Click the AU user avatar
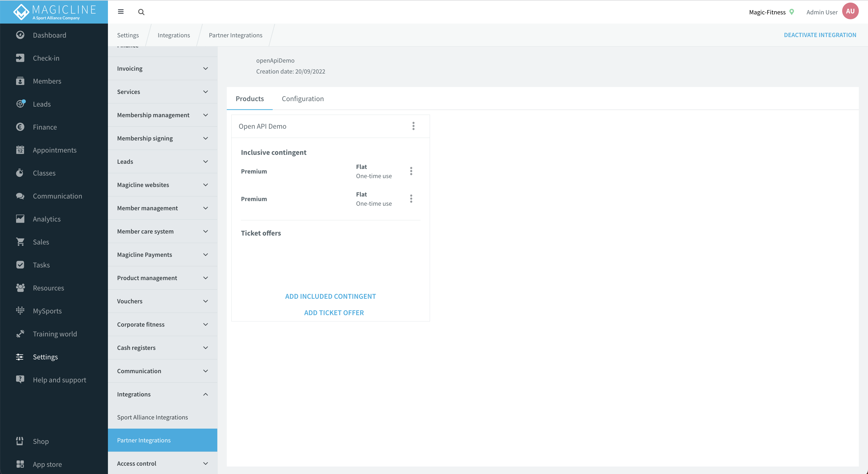The width and height of the screenshot is (868, 474). pyautogui.click(x=850, y=11)
